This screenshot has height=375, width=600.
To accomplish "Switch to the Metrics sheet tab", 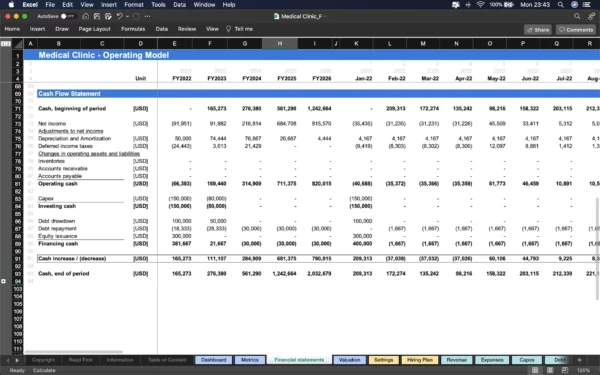I will [250, 360].
